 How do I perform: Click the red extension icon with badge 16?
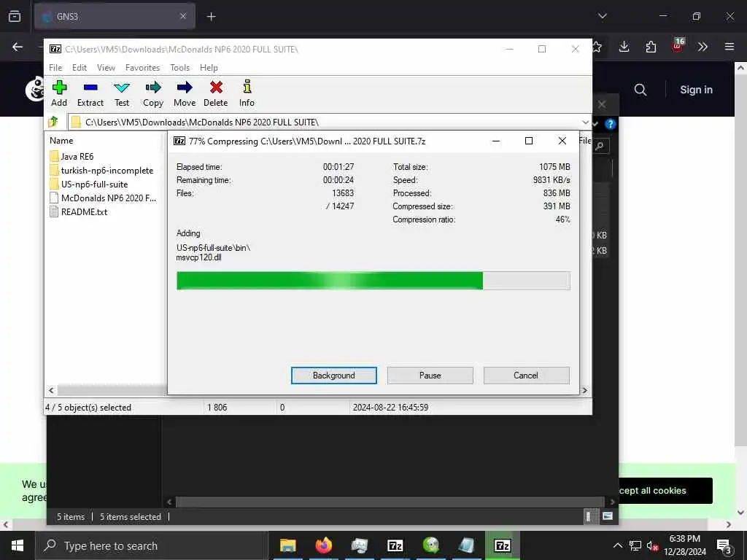(x=678, y=46)
